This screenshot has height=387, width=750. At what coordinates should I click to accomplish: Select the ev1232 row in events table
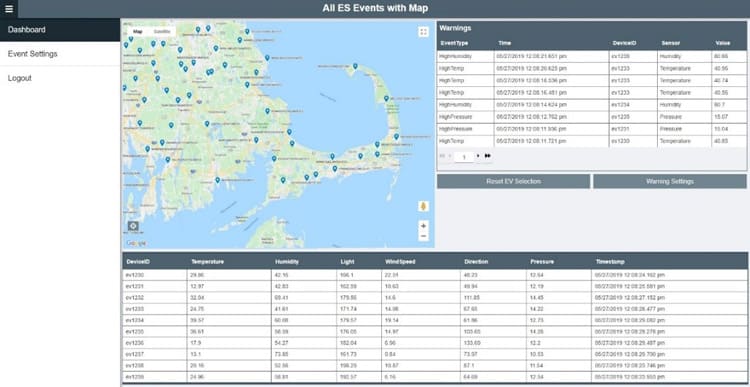435,298
